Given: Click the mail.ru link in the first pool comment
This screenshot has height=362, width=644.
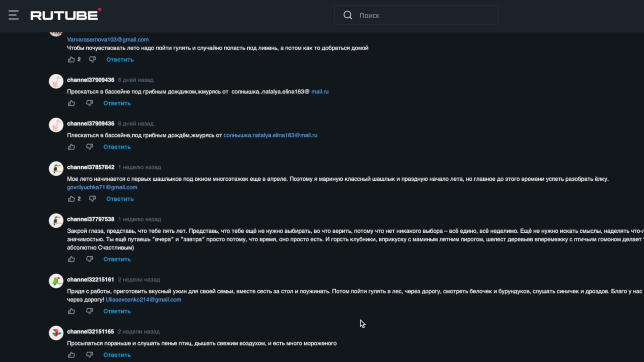Looking at the screenshot, I should (320, 92).
